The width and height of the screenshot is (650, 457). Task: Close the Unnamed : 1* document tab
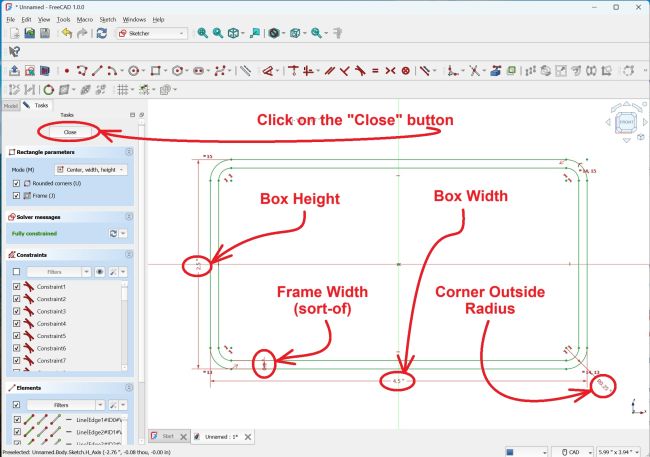pyautogui.click(x=247, y=437)
